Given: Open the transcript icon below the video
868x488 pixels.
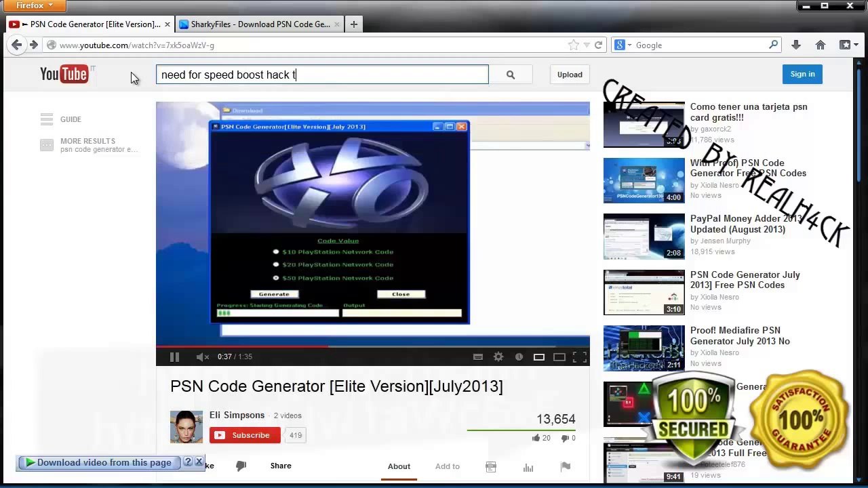Looking at the screenshot, I should (x=491, y=466).
